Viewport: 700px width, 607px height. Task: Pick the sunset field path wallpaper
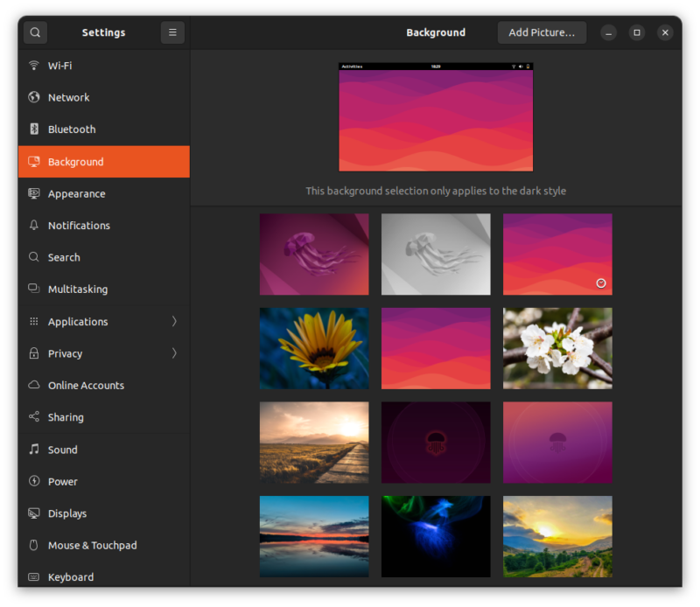click(x=314, y=443)
